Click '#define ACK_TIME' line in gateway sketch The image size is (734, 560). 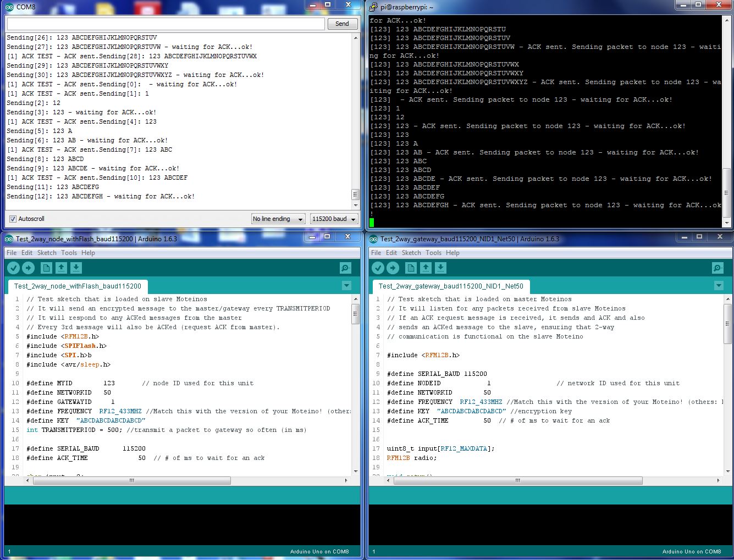(x=498, y=420)
